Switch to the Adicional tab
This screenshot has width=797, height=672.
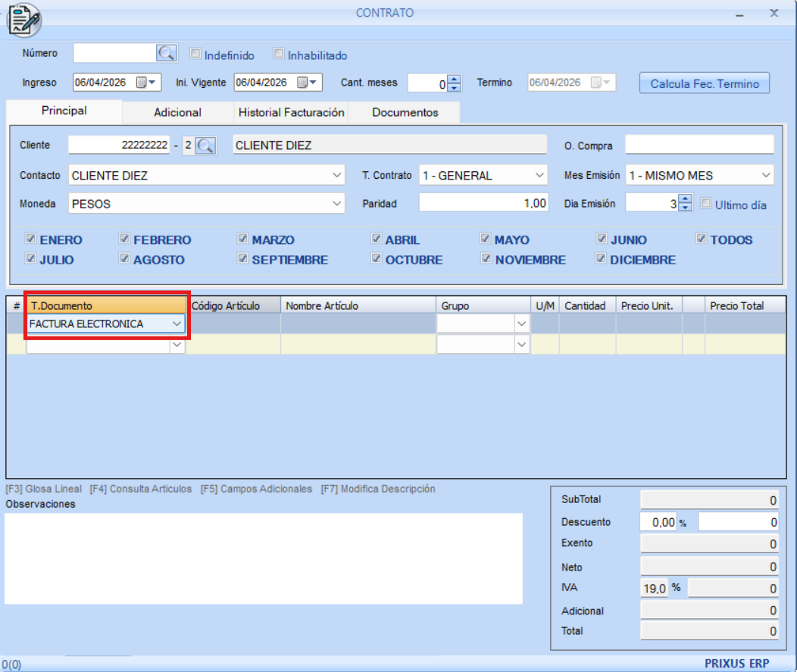(x=177, y=112)
